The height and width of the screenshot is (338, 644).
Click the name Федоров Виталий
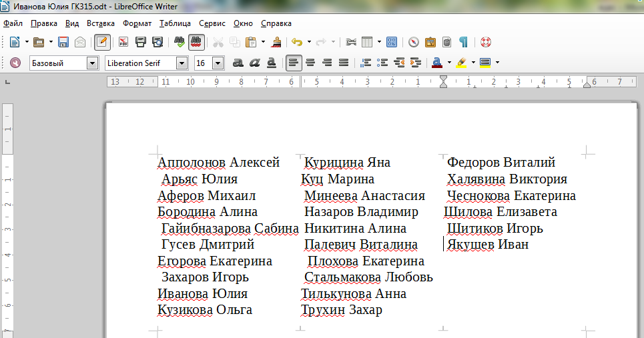(x=501, y=163)
